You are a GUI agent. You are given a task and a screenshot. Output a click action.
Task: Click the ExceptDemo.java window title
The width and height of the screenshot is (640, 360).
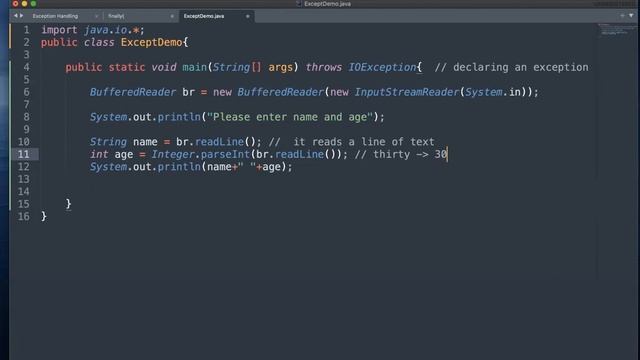327,4
